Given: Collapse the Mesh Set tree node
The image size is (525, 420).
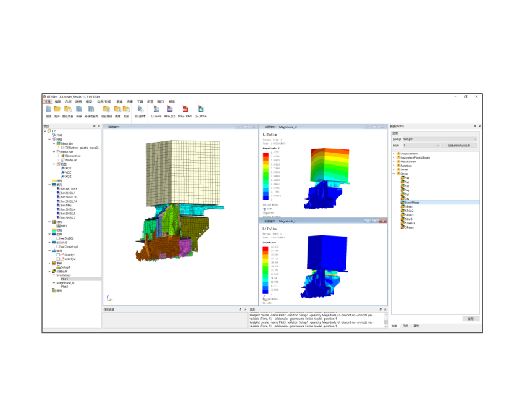Looking at the screenshot, I should (54, 152).
